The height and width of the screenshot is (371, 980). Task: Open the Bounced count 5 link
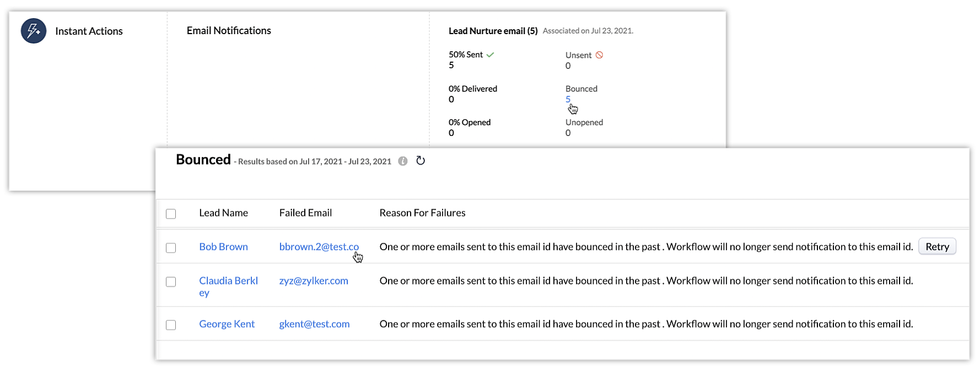click(568, 99)
